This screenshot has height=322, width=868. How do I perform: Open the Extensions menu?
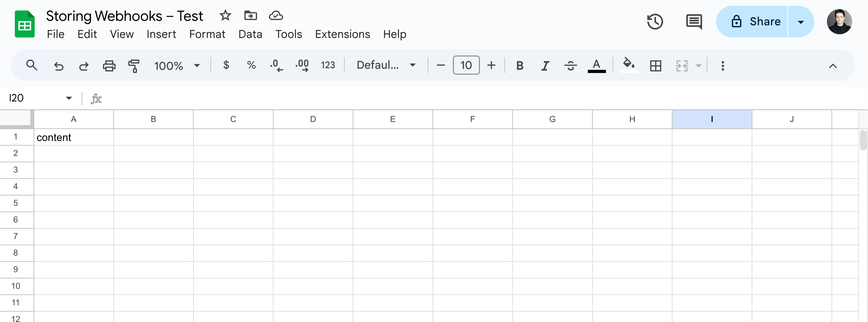coord(342,34)
